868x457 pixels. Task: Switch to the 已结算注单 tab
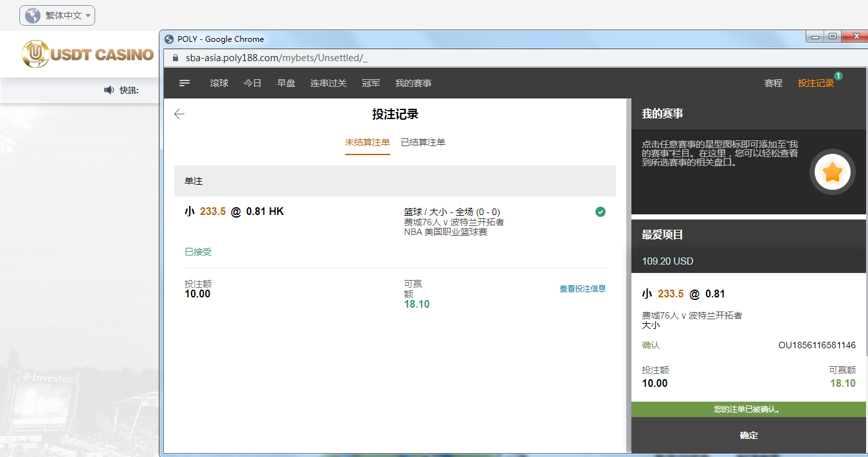423,142
